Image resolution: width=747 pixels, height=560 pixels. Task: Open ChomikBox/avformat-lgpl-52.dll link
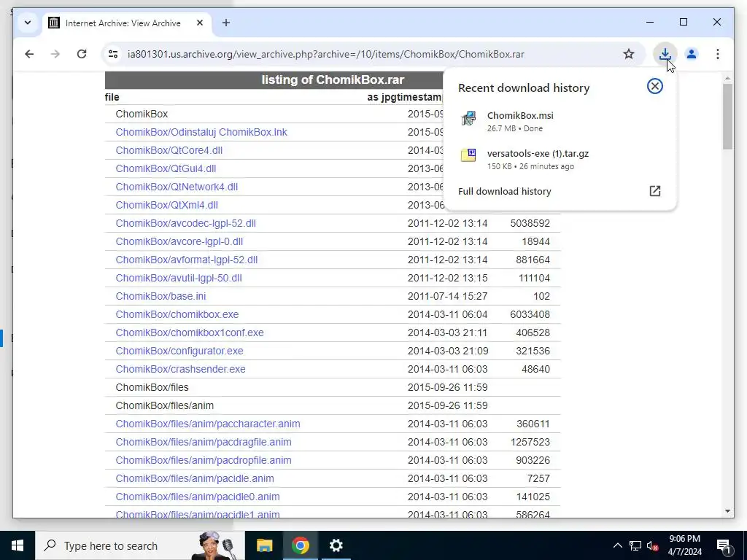pos(186,260)
